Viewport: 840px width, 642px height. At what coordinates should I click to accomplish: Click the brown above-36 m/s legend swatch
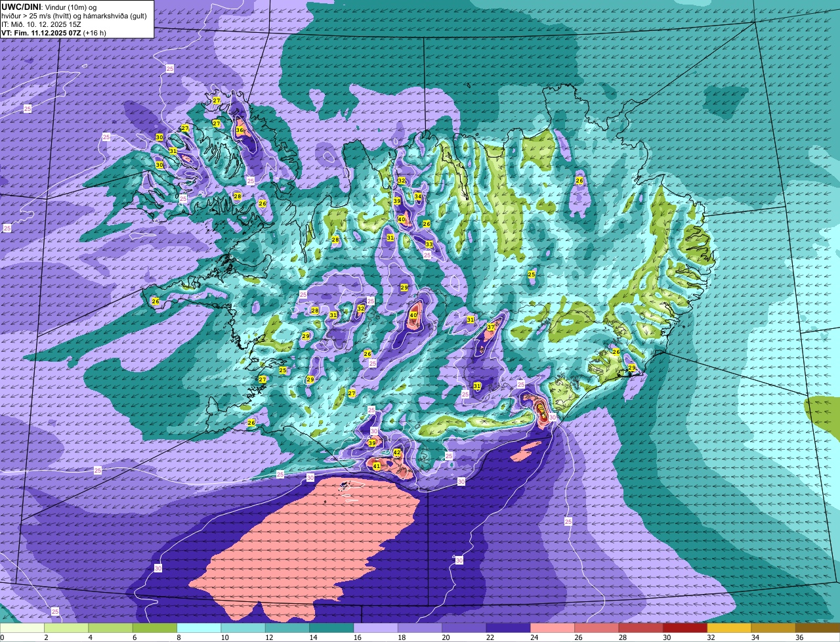pos(818,628)
